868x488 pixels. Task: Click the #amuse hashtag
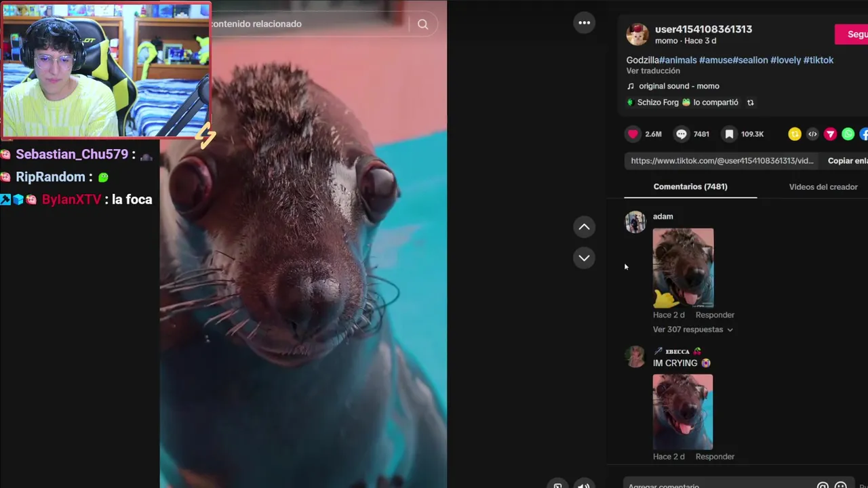tap(715, 60)
